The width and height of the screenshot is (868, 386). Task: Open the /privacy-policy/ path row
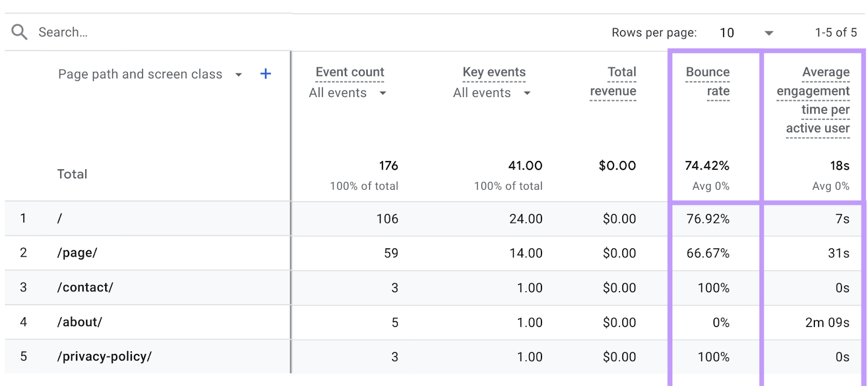[104, 357]
